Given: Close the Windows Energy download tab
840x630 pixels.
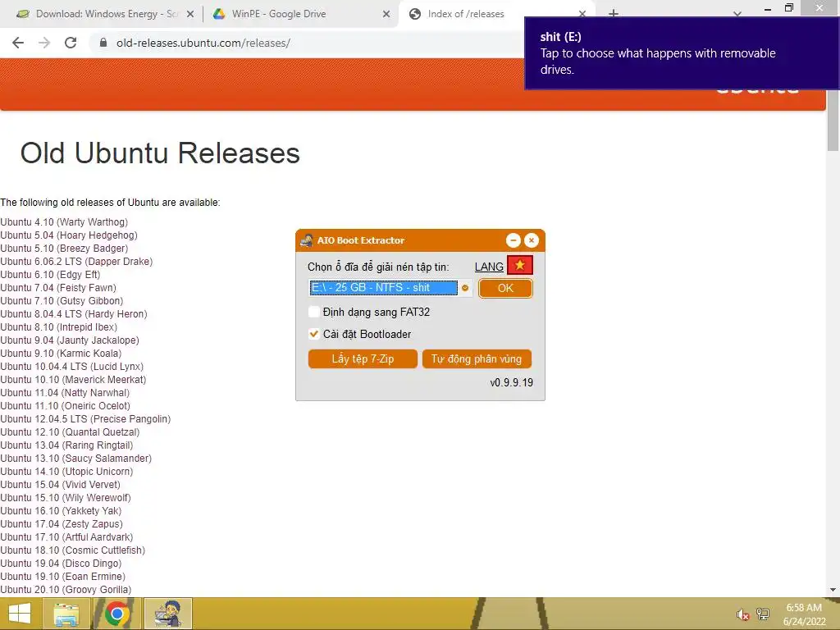Looking at the screenshot, I should 190,14.
